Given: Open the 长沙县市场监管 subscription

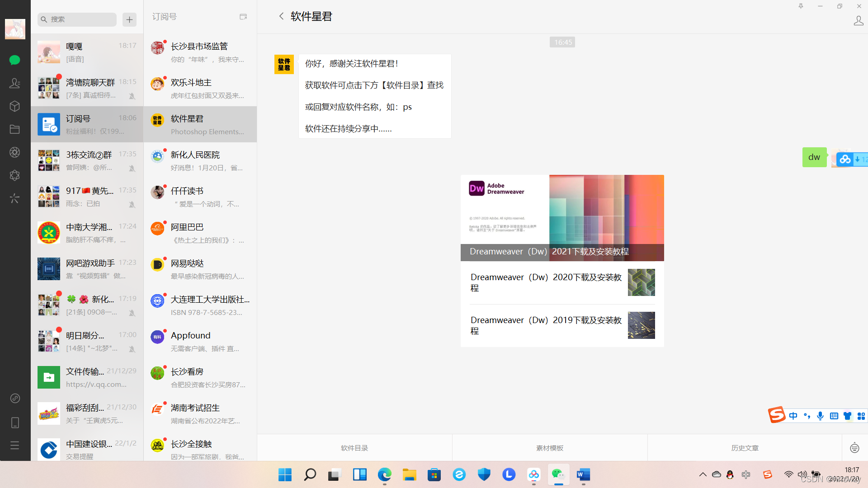Looking at the screenshot, I should pos(200,52).
